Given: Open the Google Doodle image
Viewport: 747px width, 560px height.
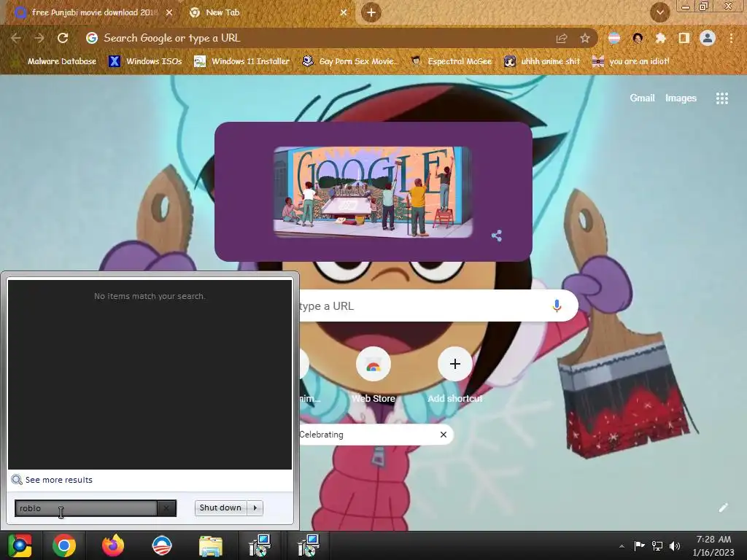Looking at the screenshot, I should [x=373, y=192].
